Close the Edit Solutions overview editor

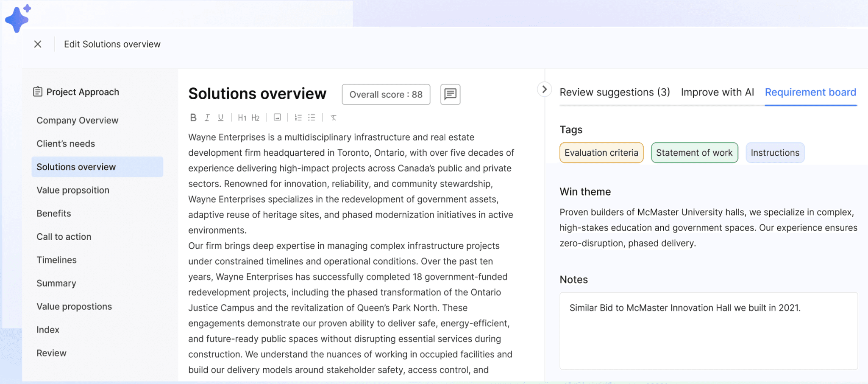pos(38,44)
